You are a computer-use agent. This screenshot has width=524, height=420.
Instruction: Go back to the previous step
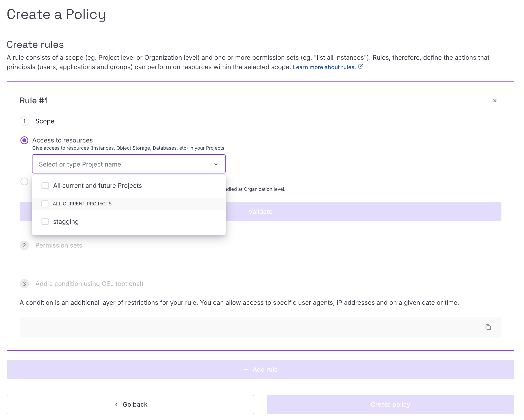point(130,404)
